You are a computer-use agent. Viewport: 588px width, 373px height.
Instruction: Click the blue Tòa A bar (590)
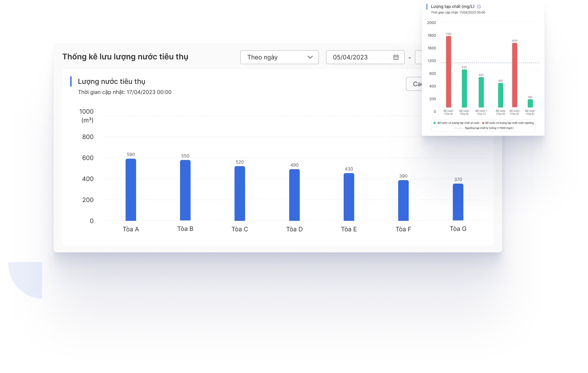click(131, 190)
